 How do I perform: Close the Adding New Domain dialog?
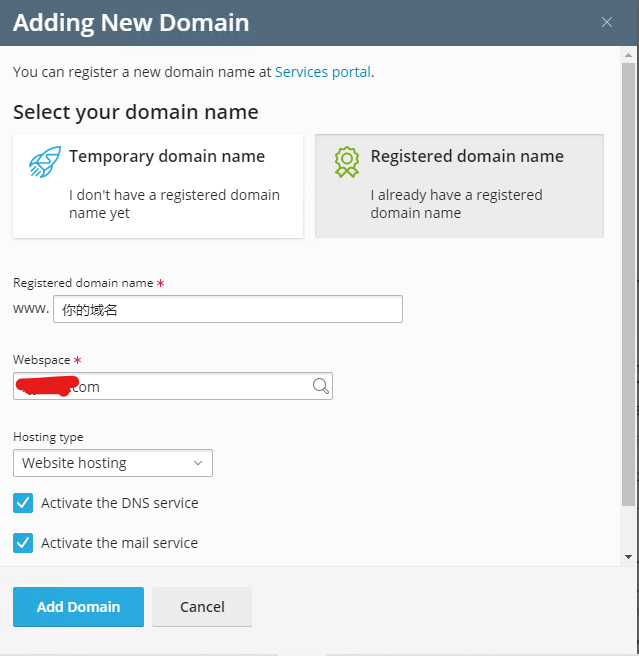pos(606,22)
